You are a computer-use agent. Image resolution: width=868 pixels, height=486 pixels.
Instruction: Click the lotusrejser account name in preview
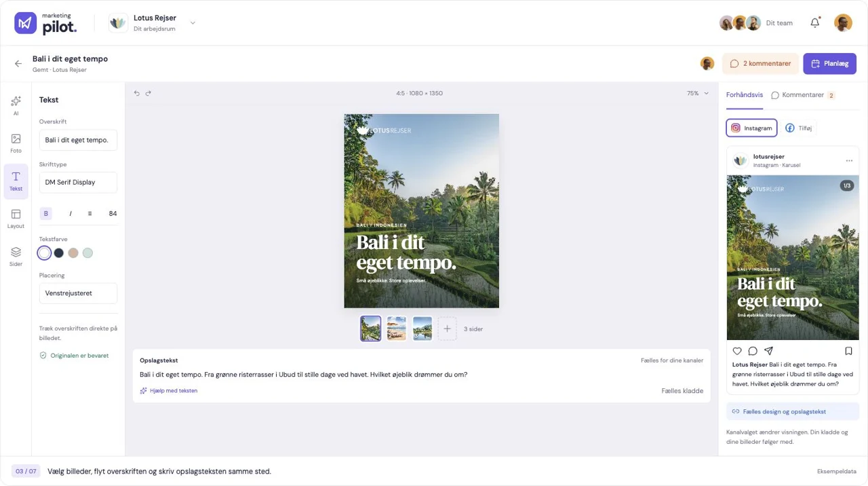768,157
